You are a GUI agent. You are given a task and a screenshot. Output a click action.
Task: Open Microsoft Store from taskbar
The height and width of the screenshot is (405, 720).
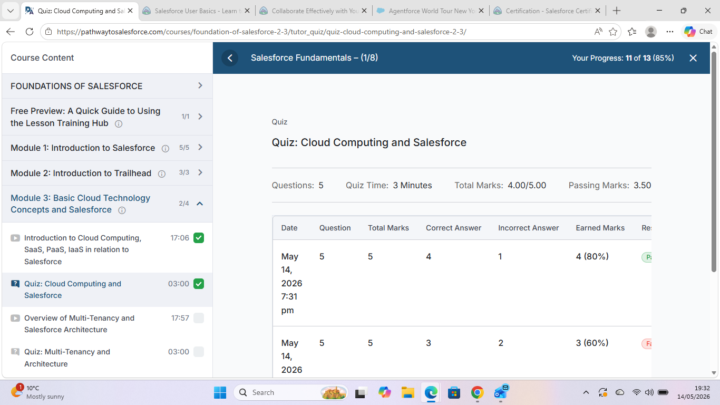coord(454,393)
